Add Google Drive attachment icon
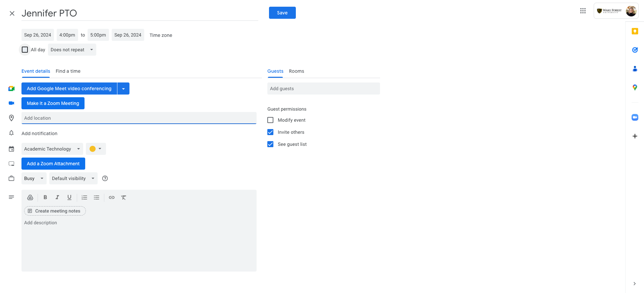 point(30,197)
